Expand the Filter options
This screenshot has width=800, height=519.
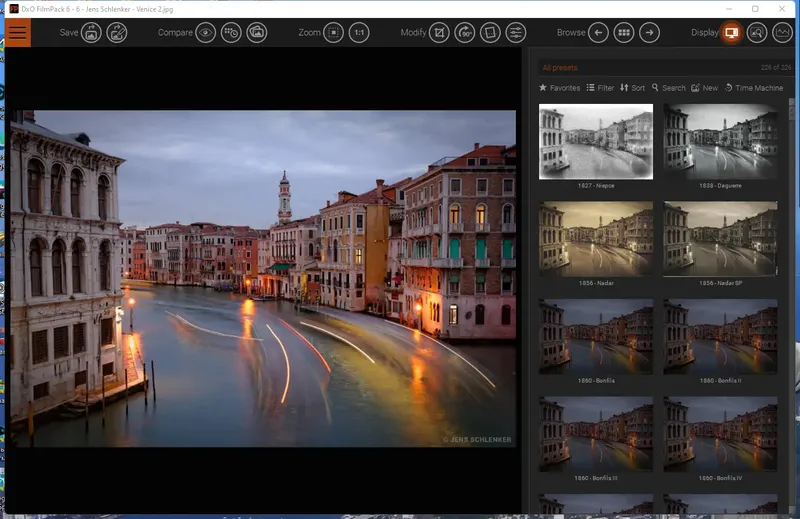(600, 88)
